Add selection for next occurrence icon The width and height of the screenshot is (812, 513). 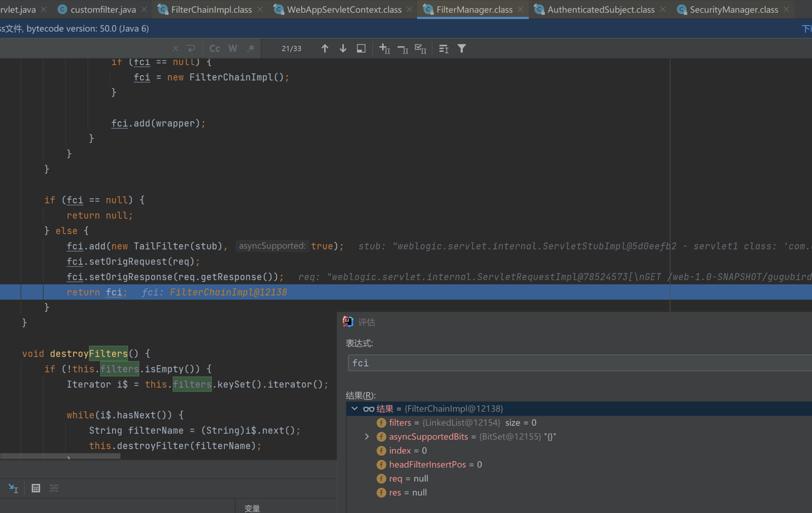coord(384,48)
